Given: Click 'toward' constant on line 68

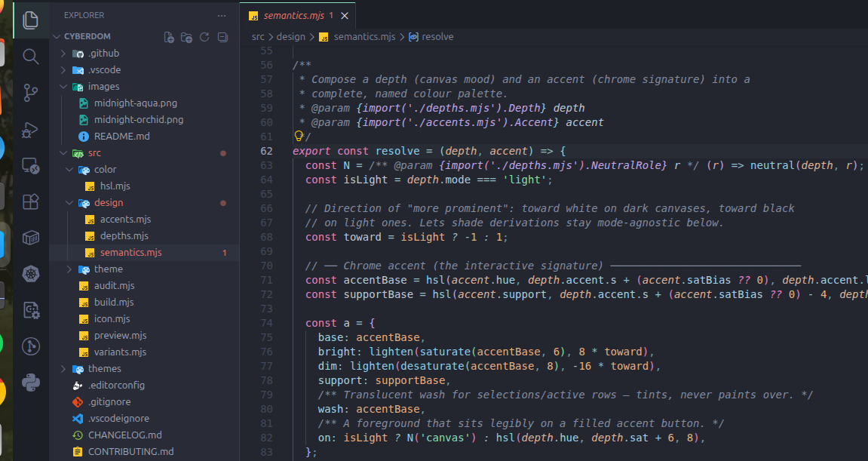Looking at the screenshot, I should coord(363,237).
